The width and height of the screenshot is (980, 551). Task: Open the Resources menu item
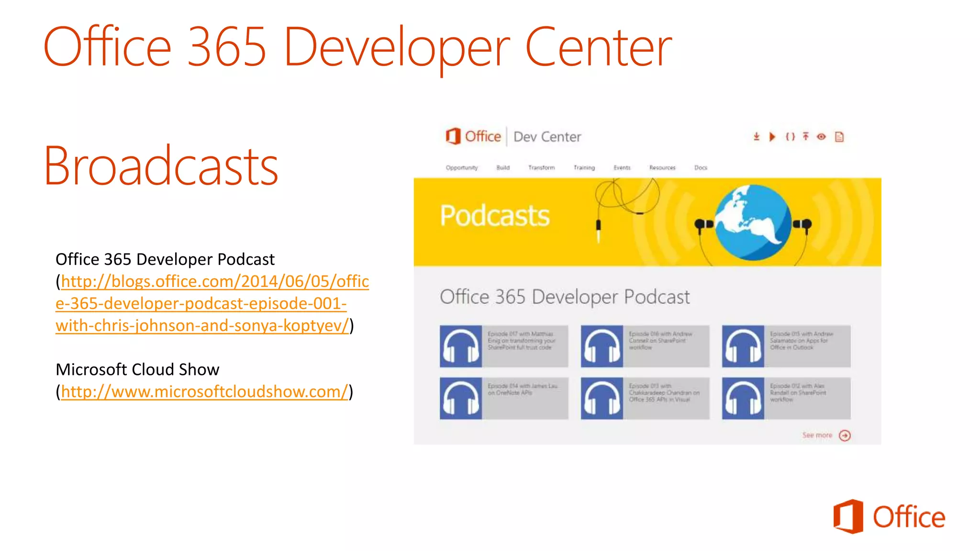coord(662,168)
